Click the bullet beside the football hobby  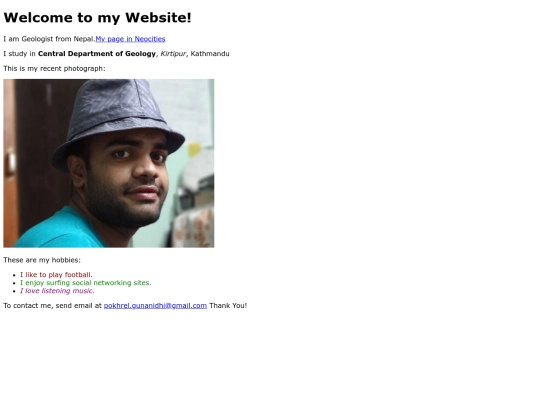pos(14,275)
